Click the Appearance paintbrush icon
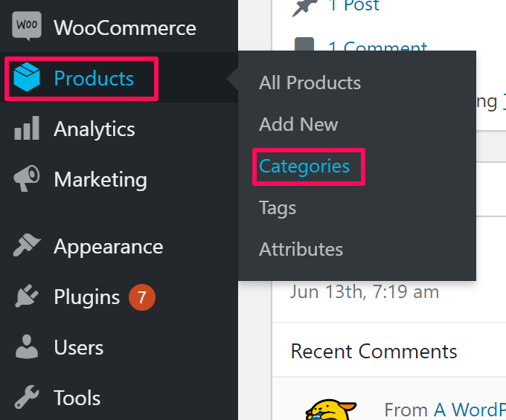The height and width of the screenshot is (420, 506). (x=27, y=246)
